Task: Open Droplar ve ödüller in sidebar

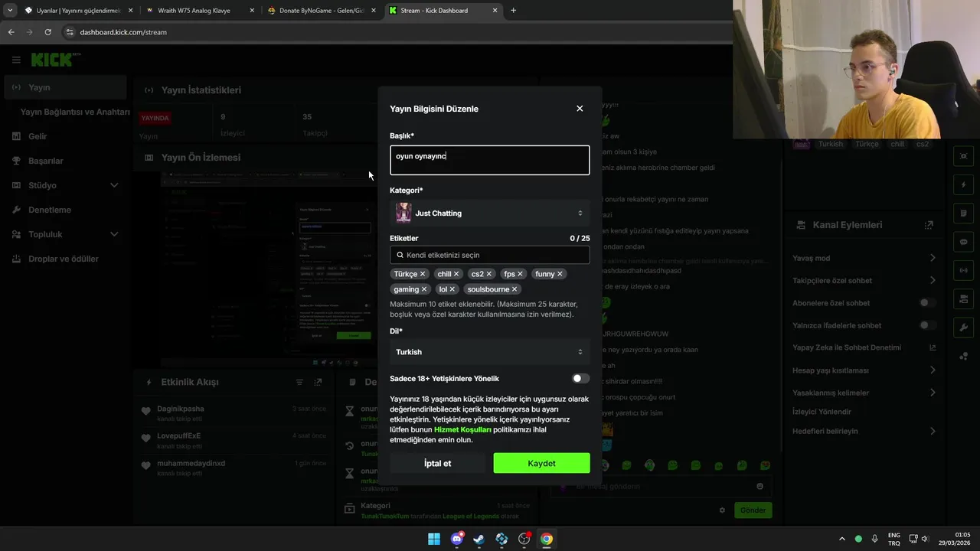Action: 64,259
